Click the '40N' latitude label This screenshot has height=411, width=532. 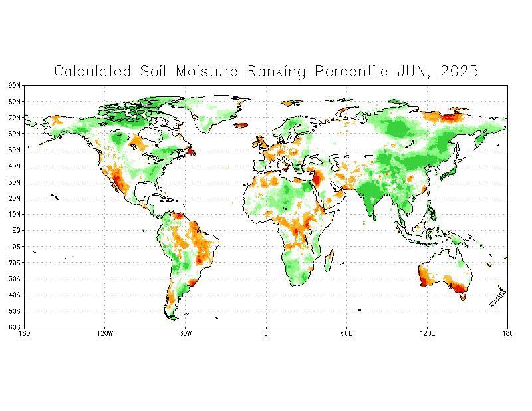coord(14,166)
